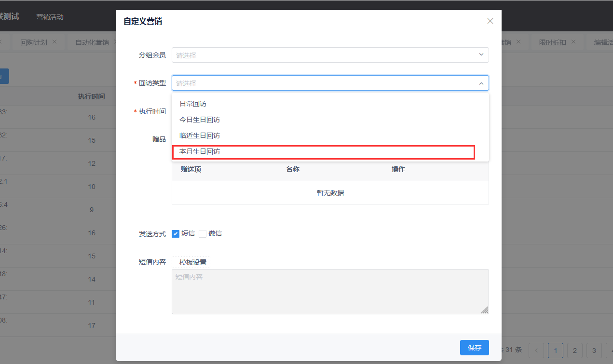Image resolution: width=613 pixels, height=364 pixels.
Task: Switch to the 自动化营销 tab
Action: (92, 42)
